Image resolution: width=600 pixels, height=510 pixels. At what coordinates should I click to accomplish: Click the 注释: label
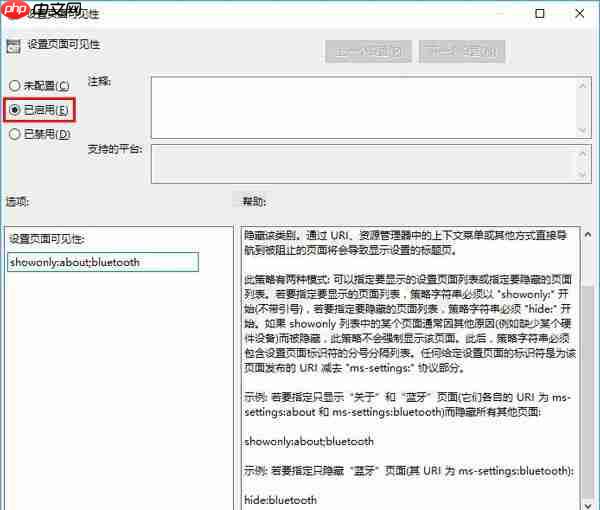99,81
